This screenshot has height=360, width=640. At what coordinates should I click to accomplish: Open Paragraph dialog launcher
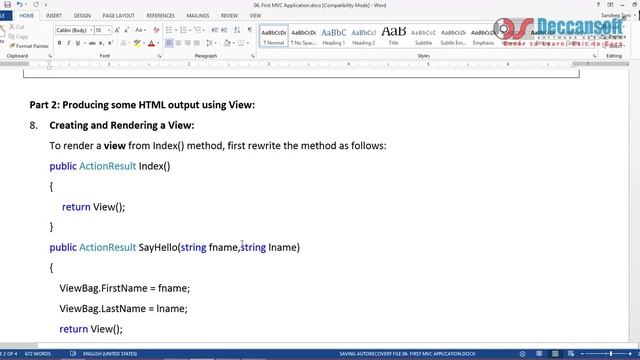click(253, 56)
